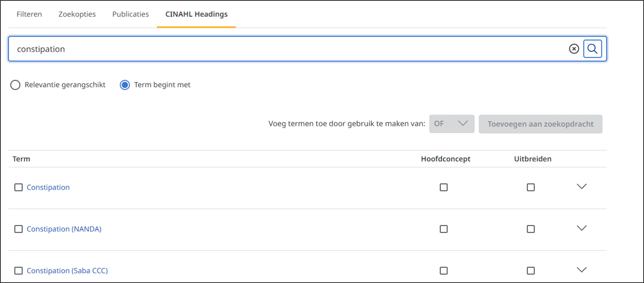This screenshot has height=283, width=644.
Task: Clear the constipation search field
Action: coord(574,49)
